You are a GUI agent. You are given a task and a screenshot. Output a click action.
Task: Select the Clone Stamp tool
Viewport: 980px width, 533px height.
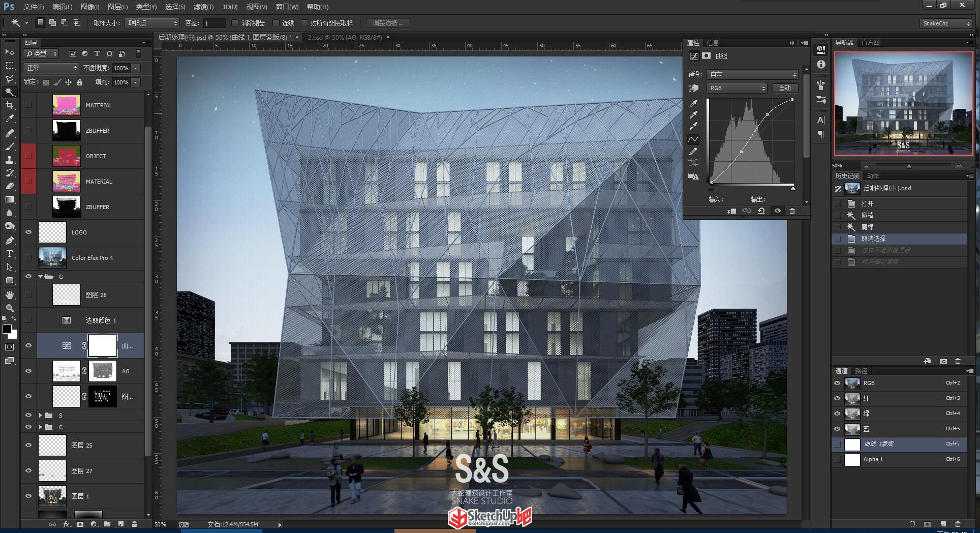tap(10, 160)
